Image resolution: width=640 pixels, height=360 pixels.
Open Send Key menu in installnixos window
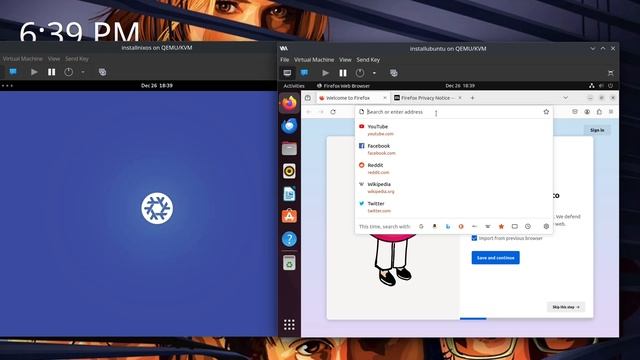pos(77,59)
